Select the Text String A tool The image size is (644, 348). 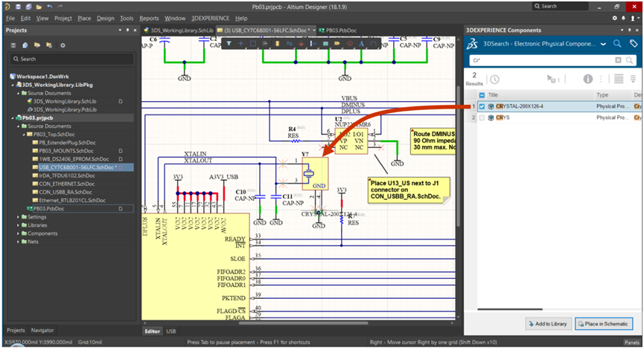(x=361, y=43)
